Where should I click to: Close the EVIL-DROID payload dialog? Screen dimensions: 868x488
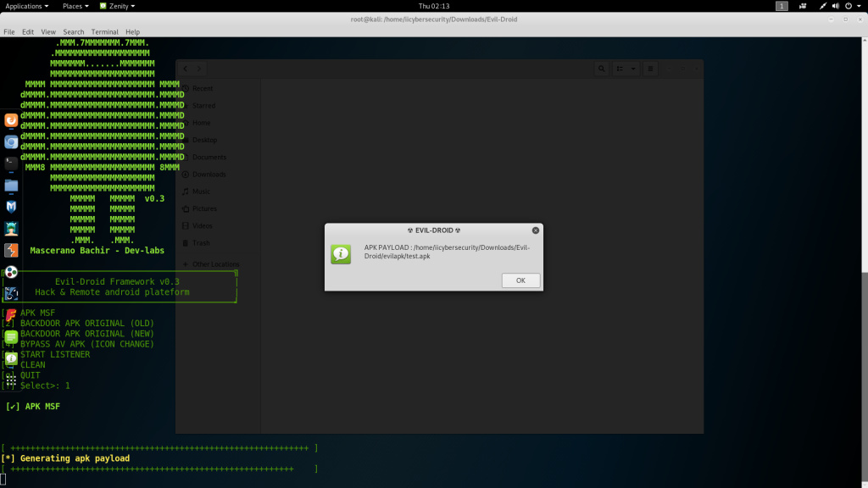[535, 230]
